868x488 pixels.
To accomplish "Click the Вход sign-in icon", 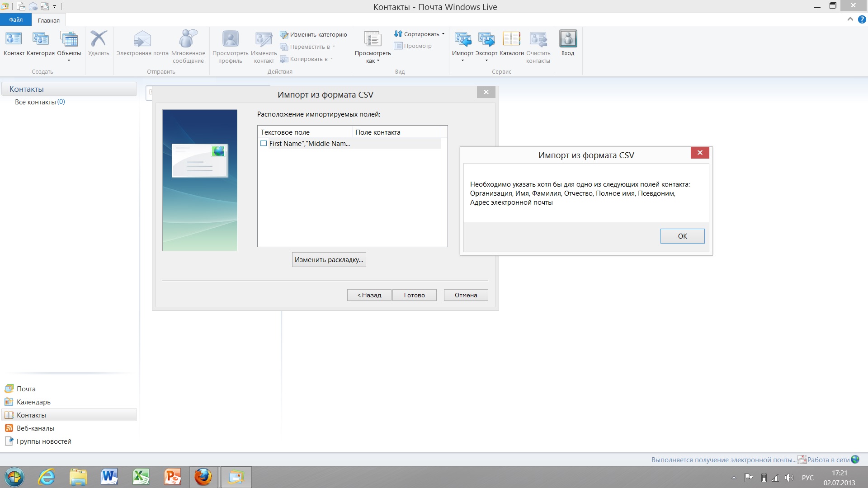I will (568, 44).
